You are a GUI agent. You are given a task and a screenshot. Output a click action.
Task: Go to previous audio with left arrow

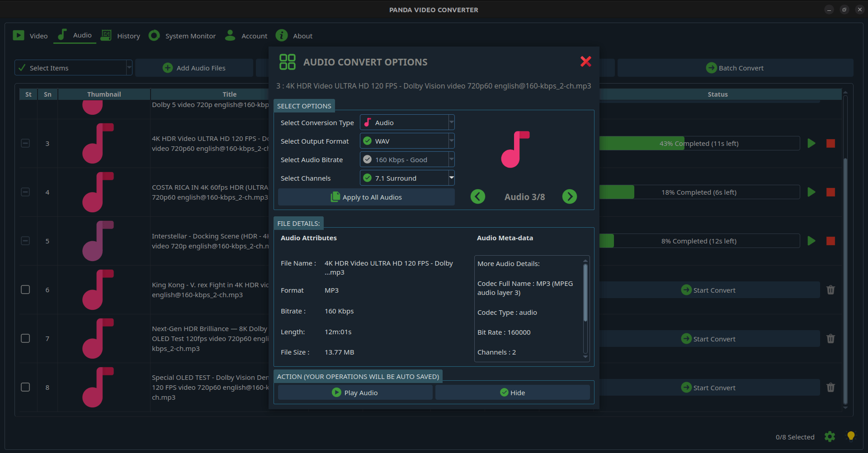pyautogui.click(x=478, y=196)
